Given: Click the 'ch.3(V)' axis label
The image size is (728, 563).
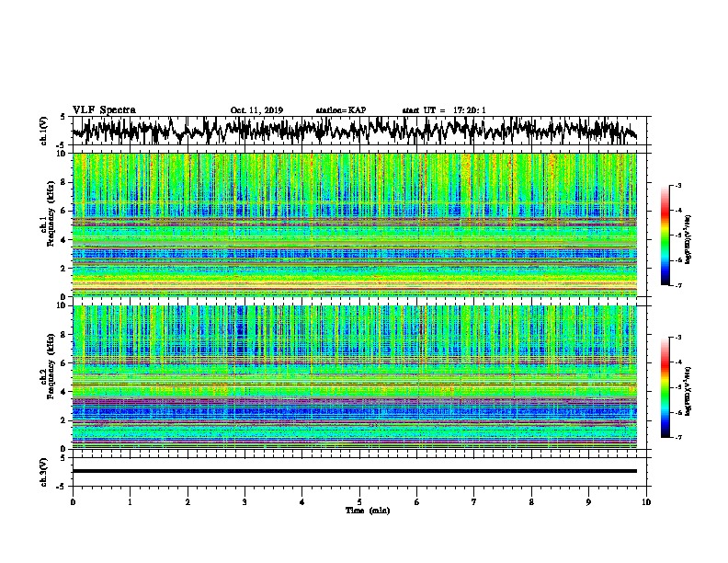Looking at the screenshot, I should [44, 472].
